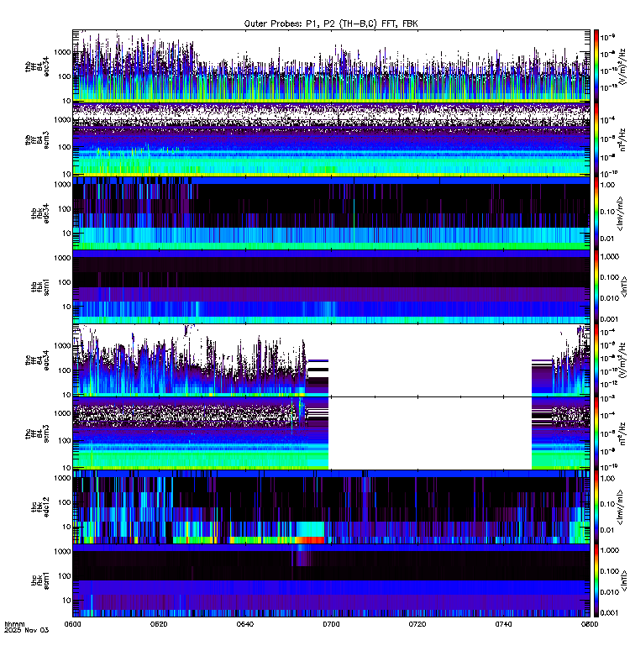Click the 100 tick label of thc fff scm3
The width and height of the screenshot is (630, 672).
pos(65,440)
